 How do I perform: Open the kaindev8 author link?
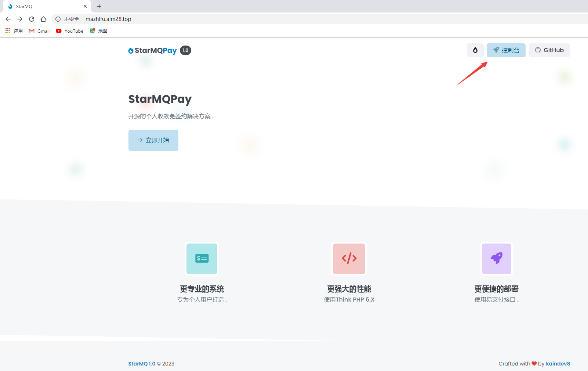point(558,364)
